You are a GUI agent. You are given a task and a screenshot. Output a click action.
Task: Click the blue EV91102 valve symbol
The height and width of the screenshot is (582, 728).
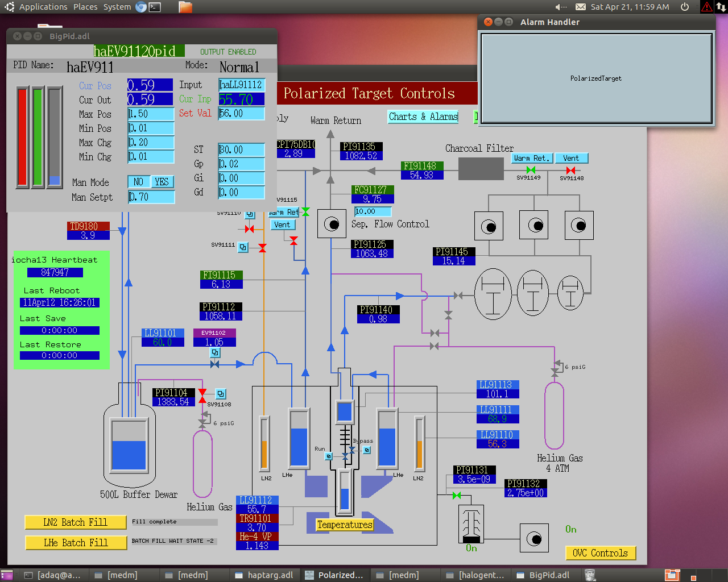coord(215,364)
